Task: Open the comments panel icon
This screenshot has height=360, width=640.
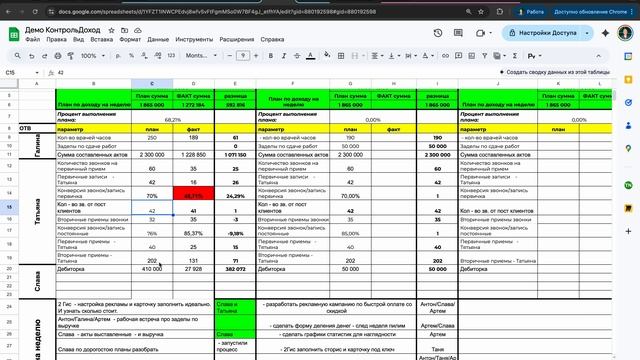Action: 458,33
